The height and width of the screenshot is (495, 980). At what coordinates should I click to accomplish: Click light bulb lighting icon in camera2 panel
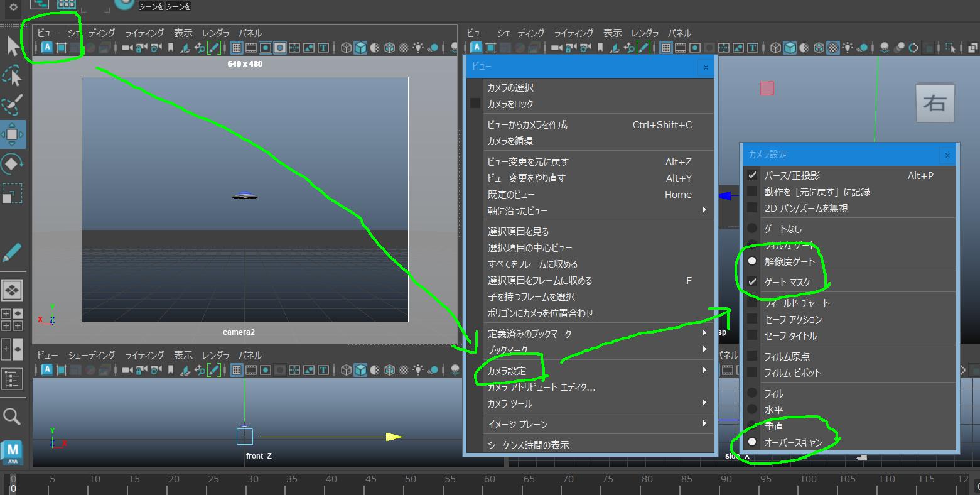click(x=418, y=48)
